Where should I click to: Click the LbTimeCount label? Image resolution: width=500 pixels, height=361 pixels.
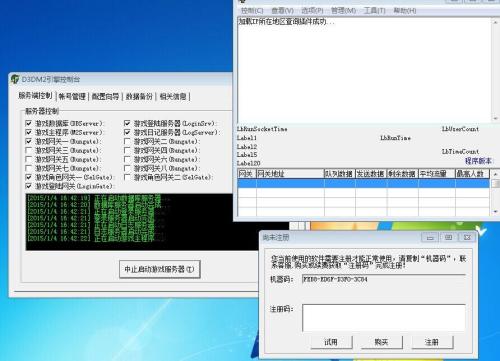pyautogui.click(x=460, y=151)
